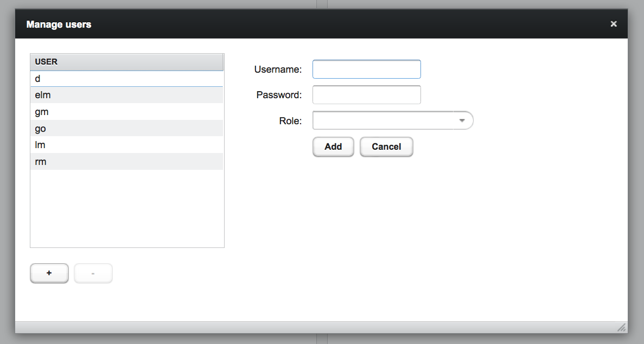Click the Role label text
Viewport: 644px width, 344px height.
pos(290,121)
